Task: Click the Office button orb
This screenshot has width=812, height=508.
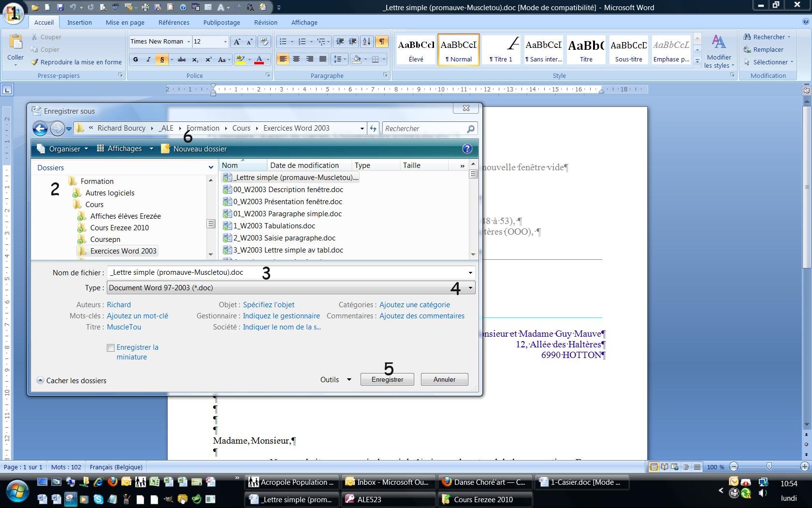Action: point(14,13)
